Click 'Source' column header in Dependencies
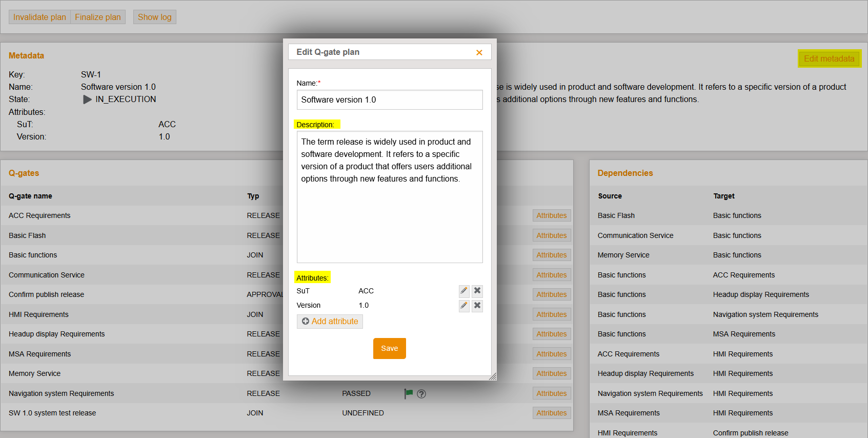Screen dimensions: 868x438 610,196
